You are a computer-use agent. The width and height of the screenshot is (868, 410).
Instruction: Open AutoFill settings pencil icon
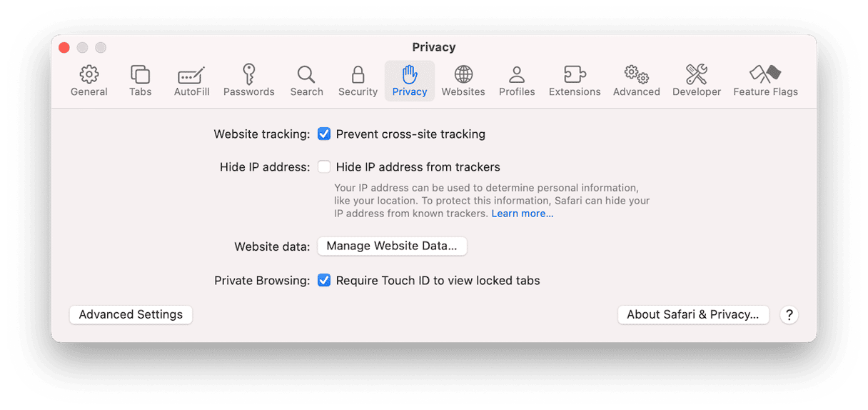[x=191, y=74]
